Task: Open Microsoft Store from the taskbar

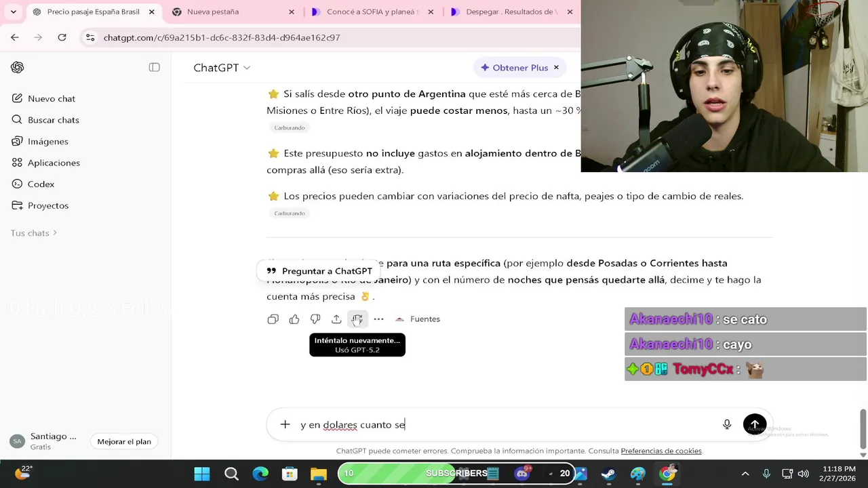Action: [290, 474]
